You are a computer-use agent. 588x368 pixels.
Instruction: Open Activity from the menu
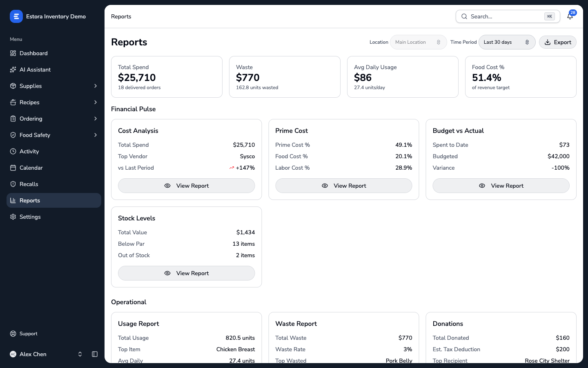pyautogui.click(x=54, y=151)
